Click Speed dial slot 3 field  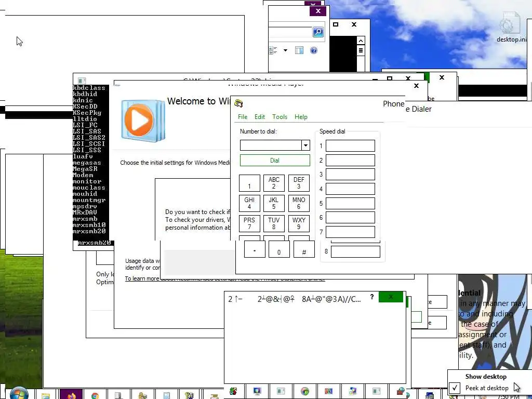(x=350, y=175)
